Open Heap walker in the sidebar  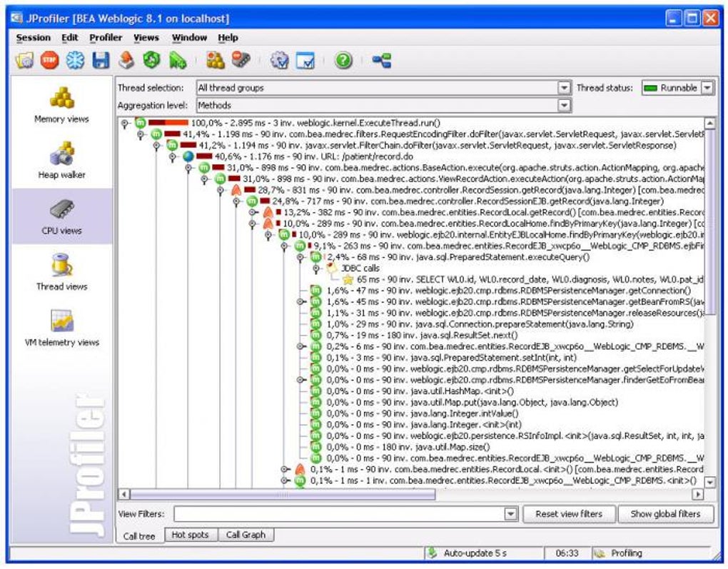(62, 161)
